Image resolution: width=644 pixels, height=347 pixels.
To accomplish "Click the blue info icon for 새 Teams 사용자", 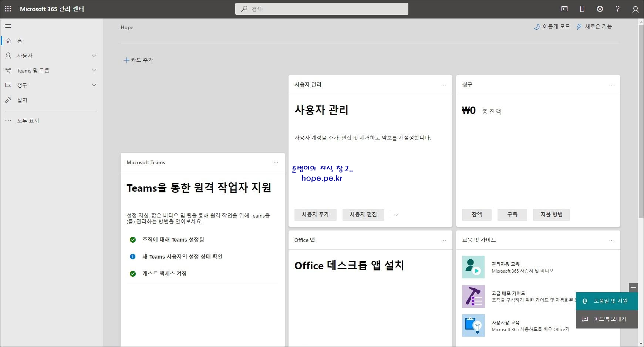I will pyautogui.click(x=133, y=257).
